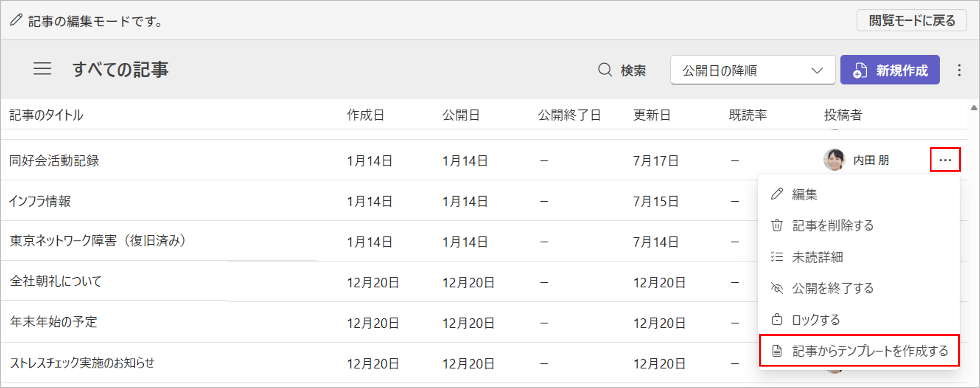
Task: Open the vertical three-dot overflow menu
Action: (x=959, y=70)
